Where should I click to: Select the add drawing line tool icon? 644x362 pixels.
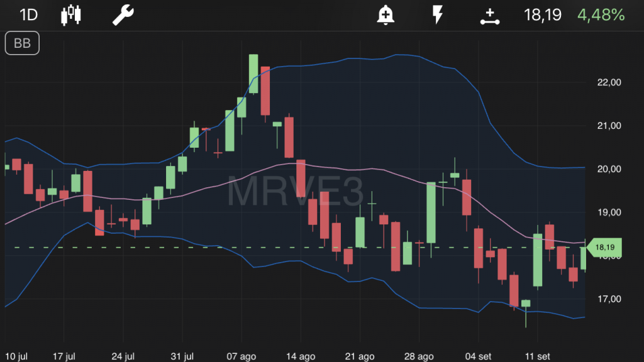tap(490, 16)
